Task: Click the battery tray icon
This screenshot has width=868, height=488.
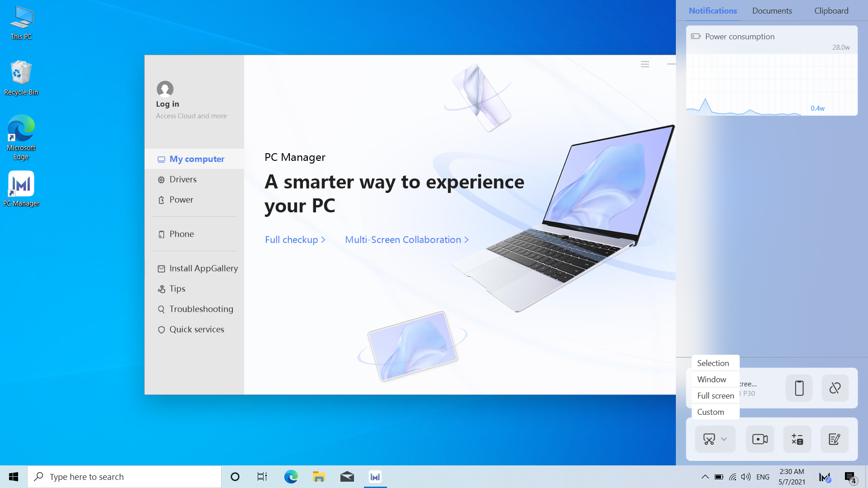Action: click(x=719, y=477)
